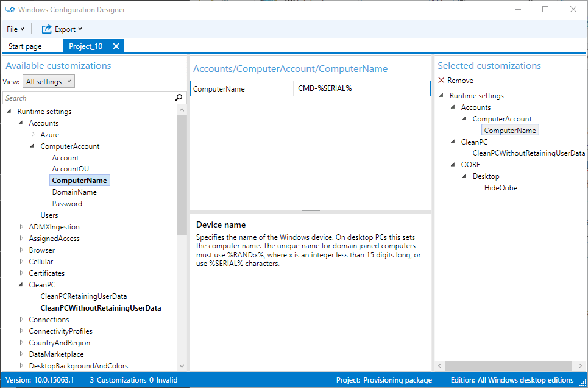Collapse CleanPC in Available customizations
The image size is (588, 388).
[x=21, y=285]
